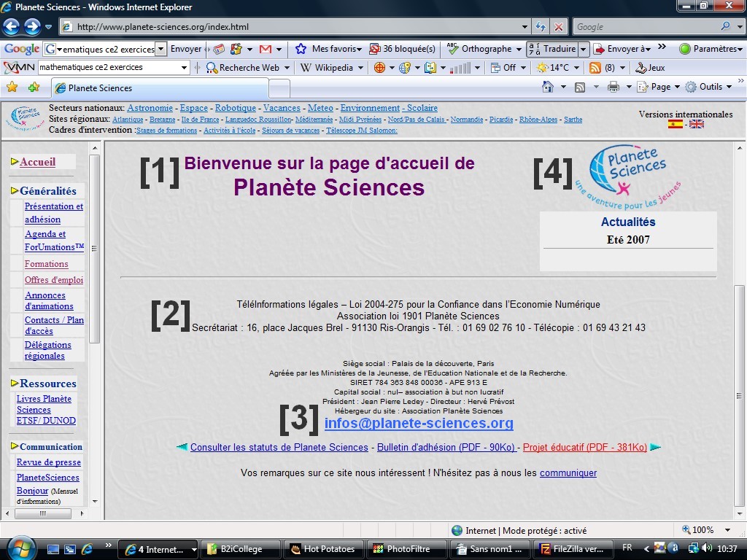Add to favorites with the green plus star
Viewport: 747px width, 560px height.
[x=34, y=87]
